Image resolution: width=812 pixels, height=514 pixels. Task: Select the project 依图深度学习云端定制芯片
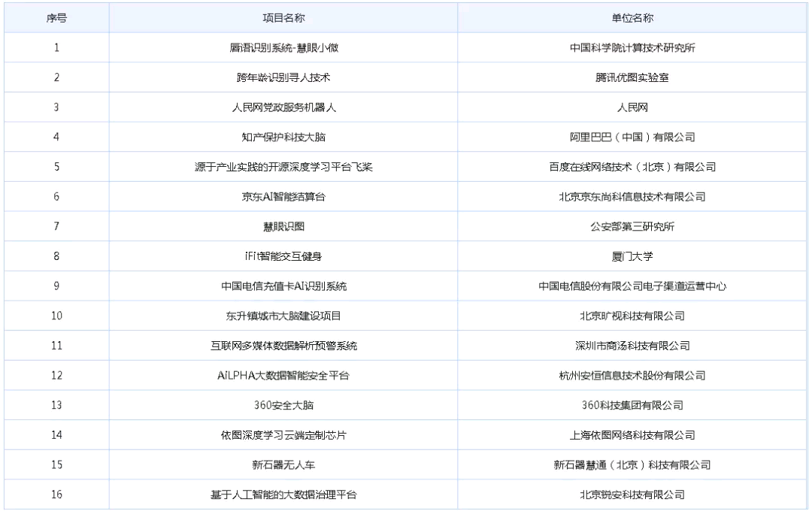(283, 435)
